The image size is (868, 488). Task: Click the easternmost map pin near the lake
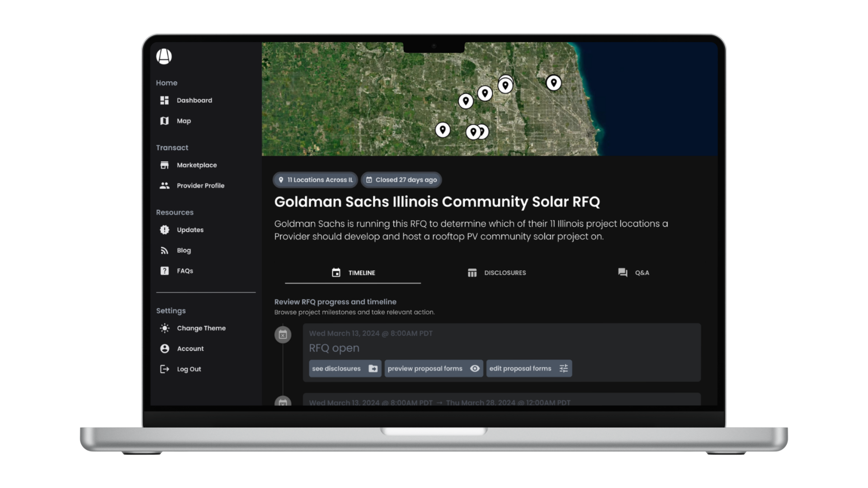coord(553,83)
